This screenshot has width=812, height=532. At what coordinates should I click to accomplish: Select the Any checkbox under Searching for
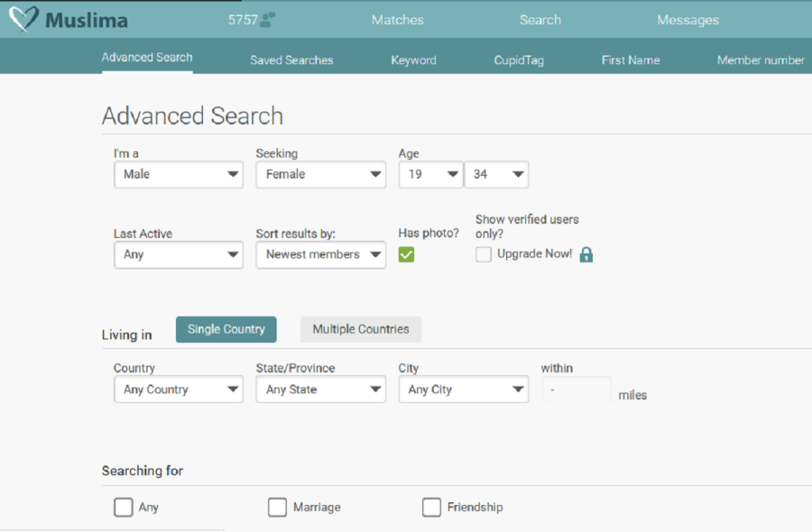coord(123,508)
